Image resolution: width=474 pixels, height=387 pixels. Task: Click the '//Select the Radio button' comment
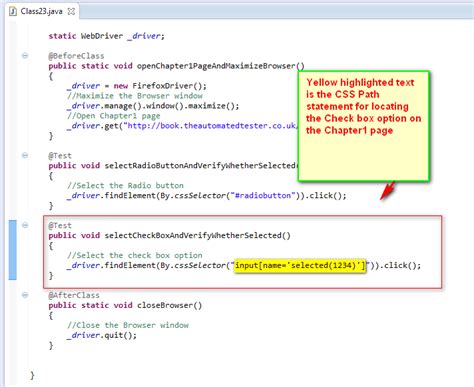click(x=125, y=185)
